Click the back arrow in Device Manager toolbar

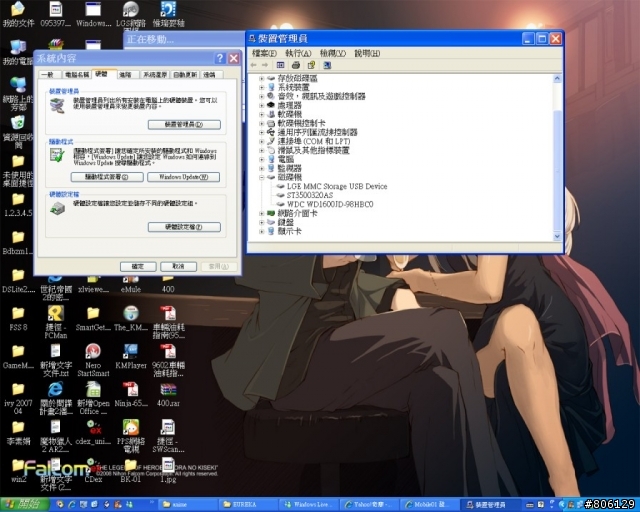click(253, 65)
